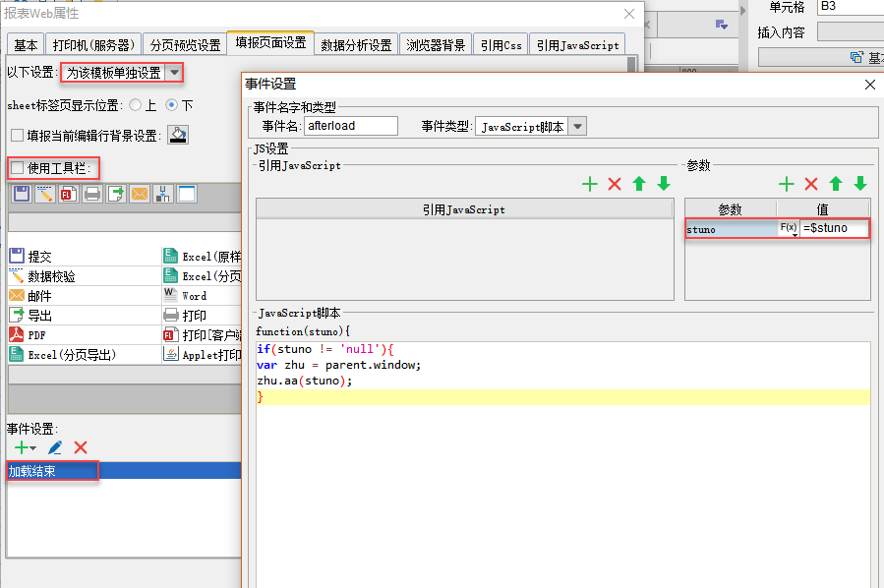Click the blank window icon in toolbar preview
This screenshot has width=884, height=588.
click(187, 194)
